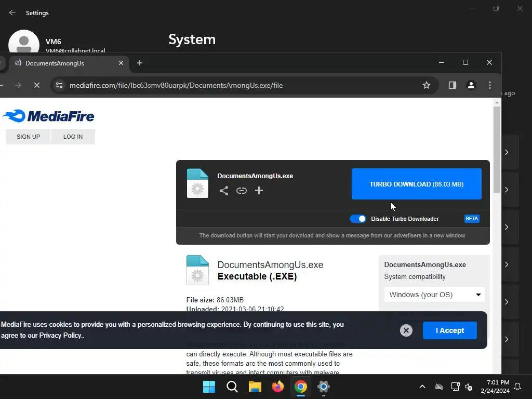The width and height of the screenshot is (532, 399).
Task: Click SIGN UP button
Action: coord(28,137)
